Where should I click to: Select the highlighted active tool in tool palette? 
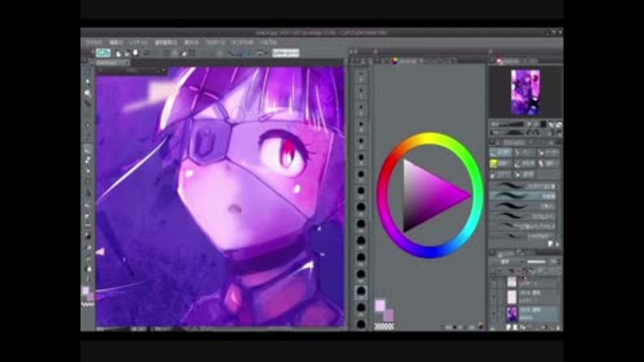pyautogui.click(x=87, y=149)
